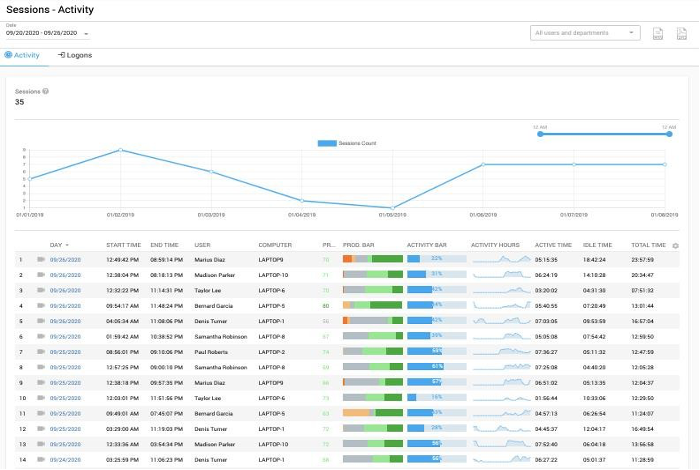
Task: Open 09/25/2020 date link in row 9
Action: [65, 383]
